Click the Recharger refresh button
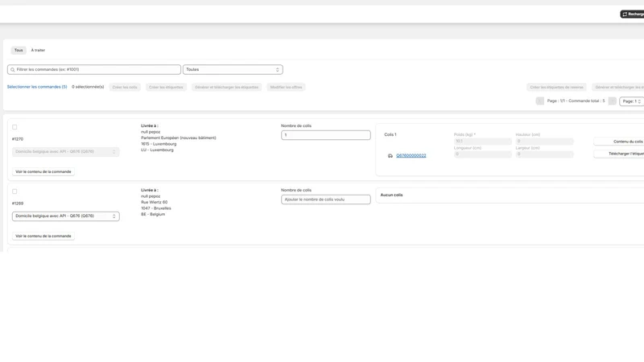 (x=632, y=14)
